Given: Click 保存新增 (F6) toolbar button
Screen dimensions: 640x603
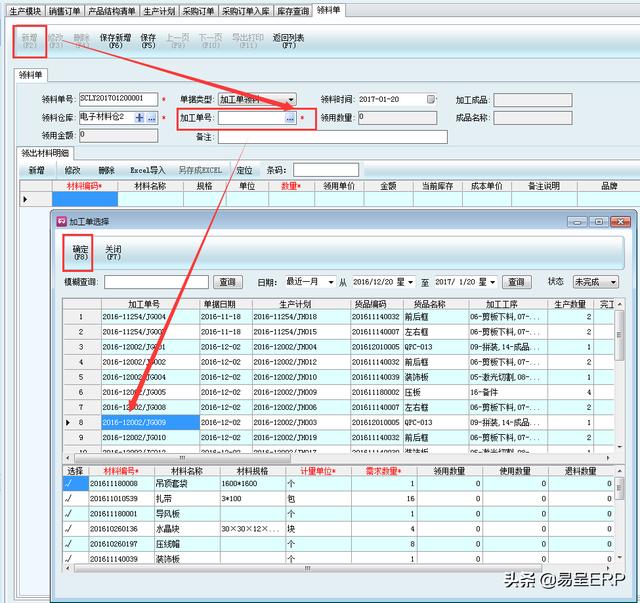Looking at the screenshot, I should coord(116,42).
